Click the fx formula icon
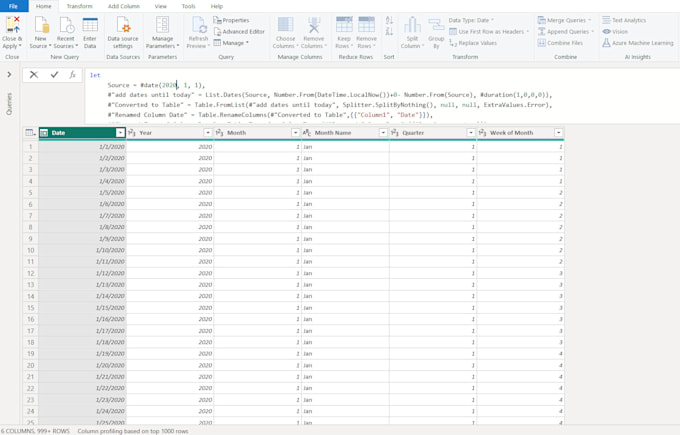 72,75
